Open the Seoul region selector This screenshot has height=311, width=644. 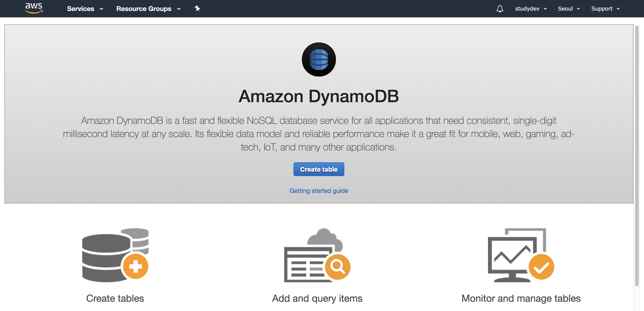[569, 9]
